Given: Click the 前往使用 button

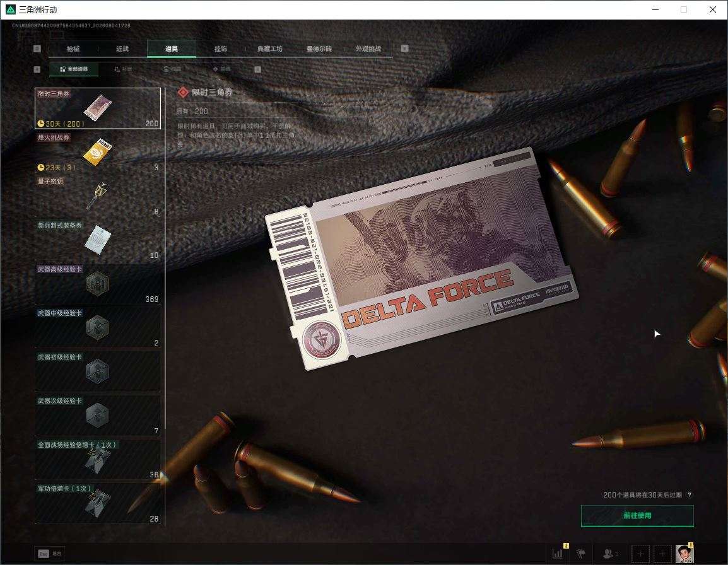Looking at the screenshot, I should click(x=637, y=516).
